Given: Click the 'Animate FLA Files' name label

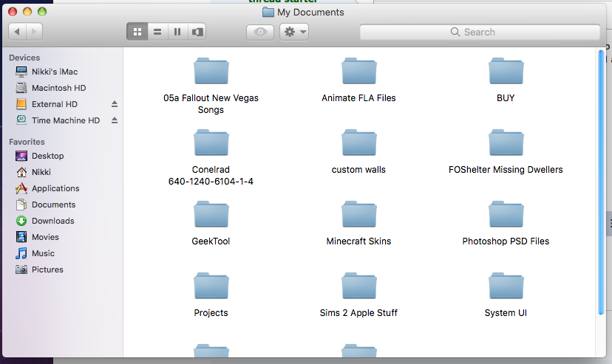Looking at the screenshot, I should 358,98.
